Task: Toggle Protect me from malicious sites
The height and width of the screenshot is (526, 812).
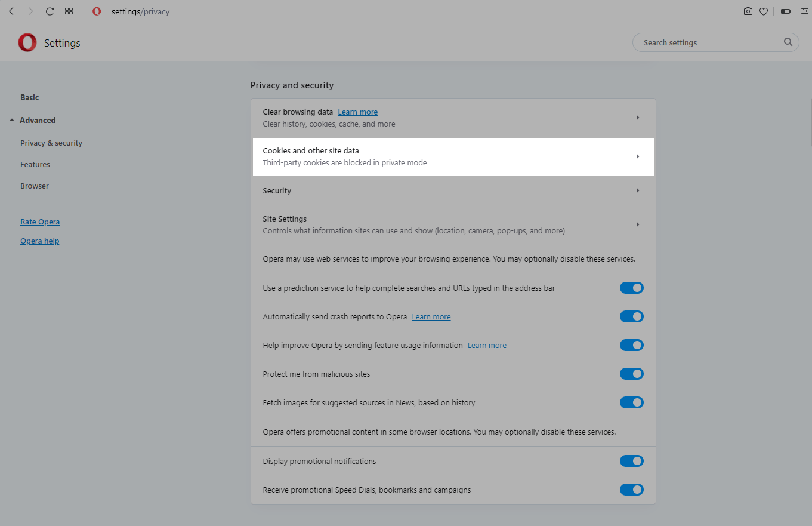Action: [x=631, y=374]
